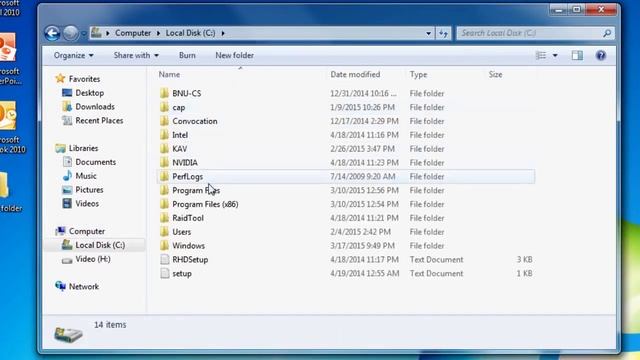Click the 3 KB size of RHDSetup
Viewport: 640px width, 360px height.
(x=524, y=260)
